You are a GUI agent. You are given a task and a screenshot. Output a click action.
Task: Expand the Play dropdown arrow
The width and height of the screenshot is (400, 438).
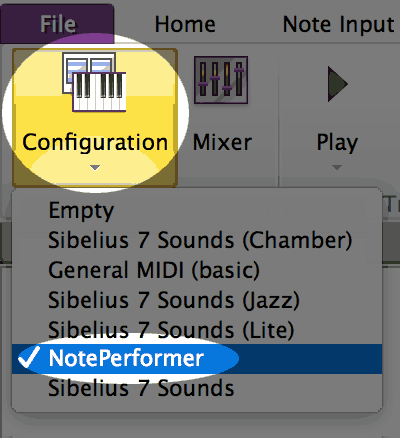[337, 167]
